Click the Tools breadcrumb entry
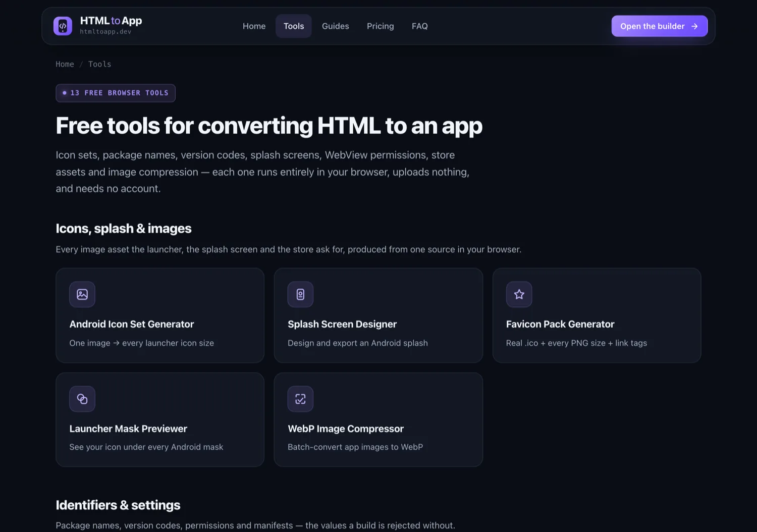This screenshot has height=532, width=757. point(99,64)
